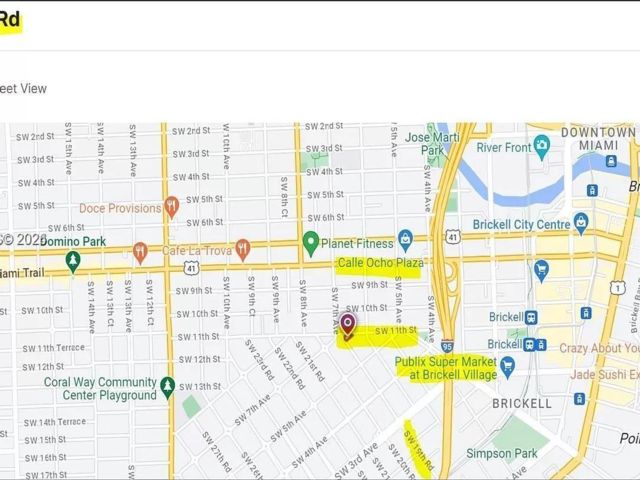Click the green Planet Fitness marker
This screenshot has height=480, width=640.
pyautogui.click(x=311, y=244)
